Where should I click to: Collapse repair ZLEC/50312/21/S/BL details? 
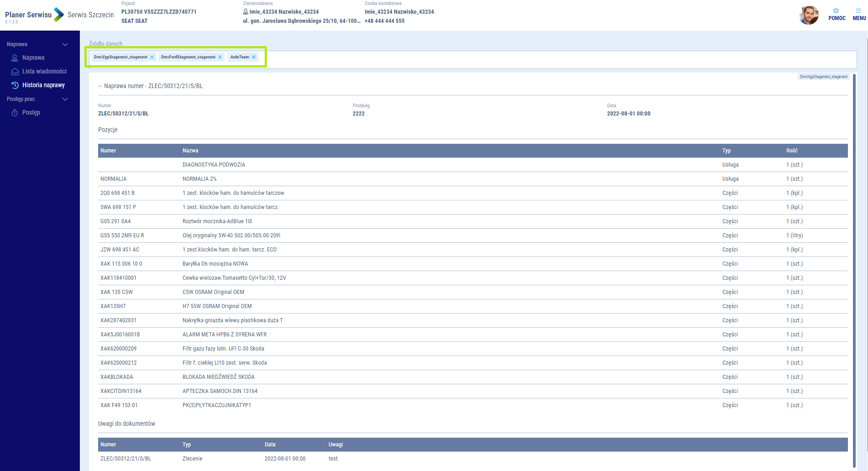click(x=100, y=86)
